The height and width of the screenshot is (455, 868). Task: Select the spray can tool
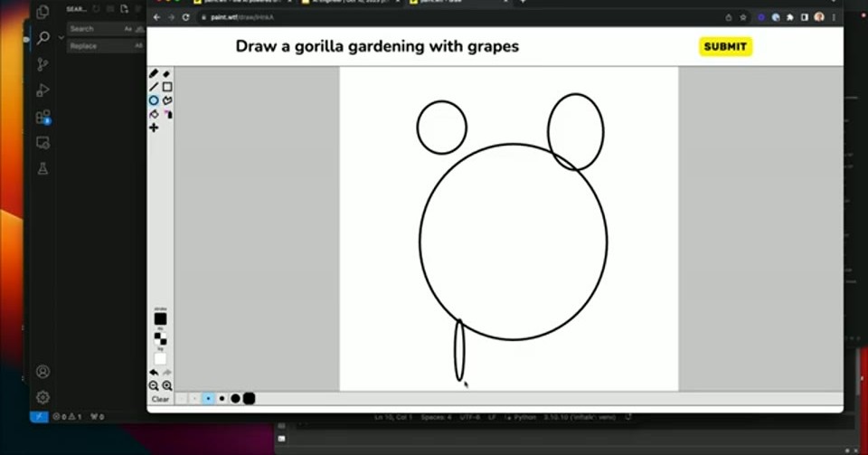166,114
